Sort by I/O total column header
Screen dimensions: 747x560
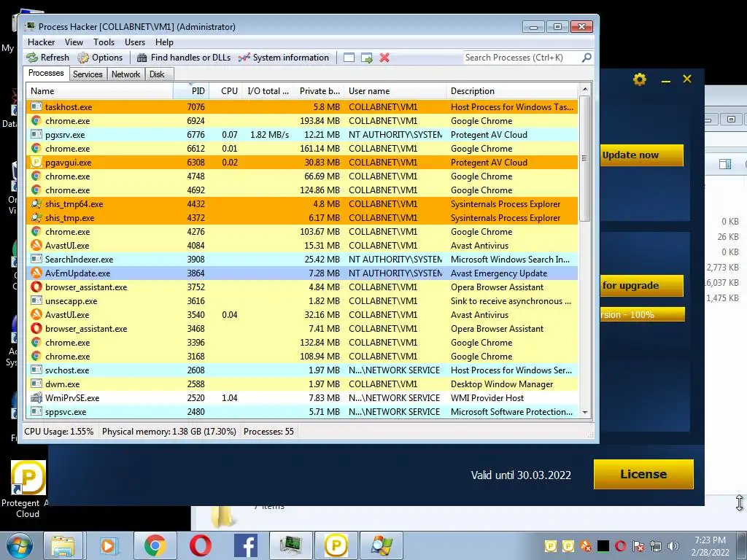tap(267, 91)
